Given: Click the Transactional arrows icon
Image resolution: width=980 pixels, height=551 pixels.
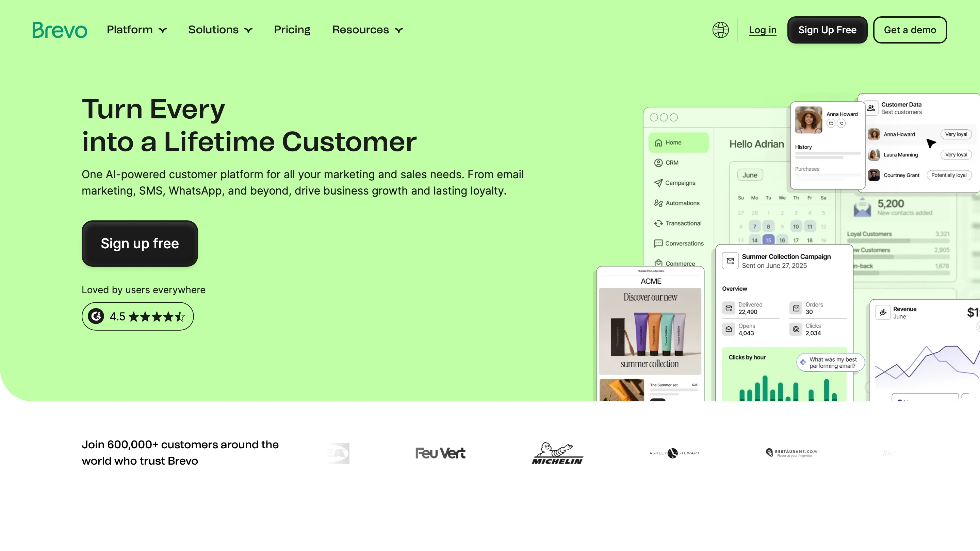Looking at the screenshot, I should [x=658, y=223].
